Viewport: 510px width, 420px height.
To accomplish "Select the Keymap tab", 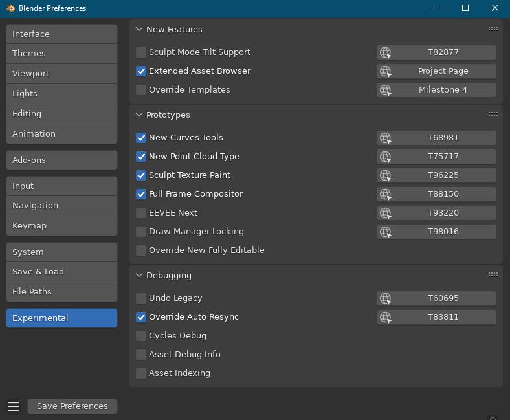I will 61,226.
